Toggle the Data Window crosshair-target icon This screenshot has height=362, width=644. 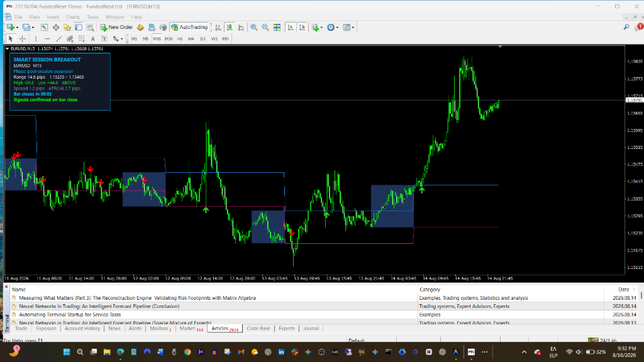55,28
